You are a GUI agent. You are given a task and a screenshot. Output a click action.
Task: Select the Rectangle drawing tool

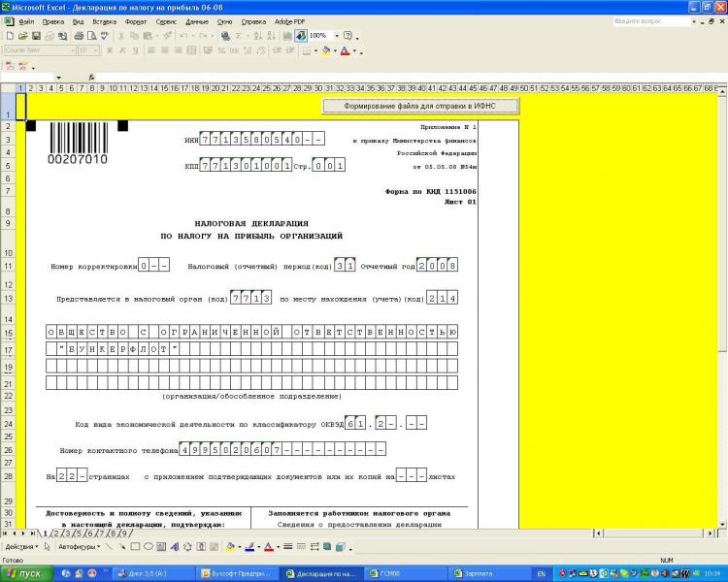[136, 547]
